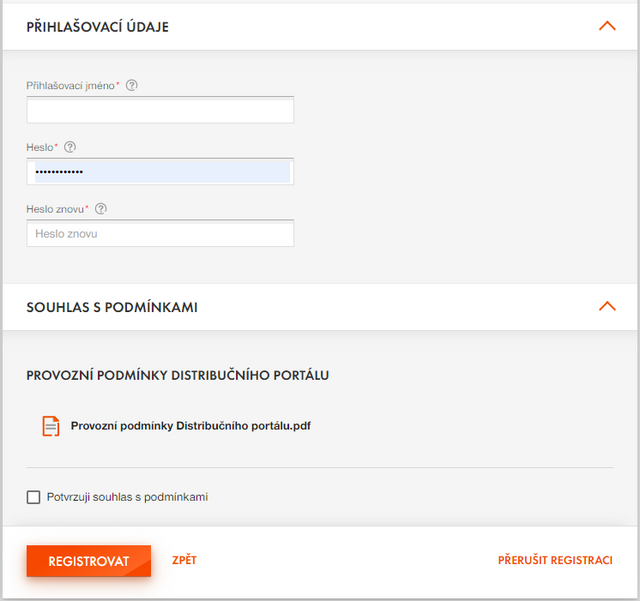Viewport: 640px width, 601px height.
Task: Click into the filled Heslo password field
Action: (x=160, y=172)
